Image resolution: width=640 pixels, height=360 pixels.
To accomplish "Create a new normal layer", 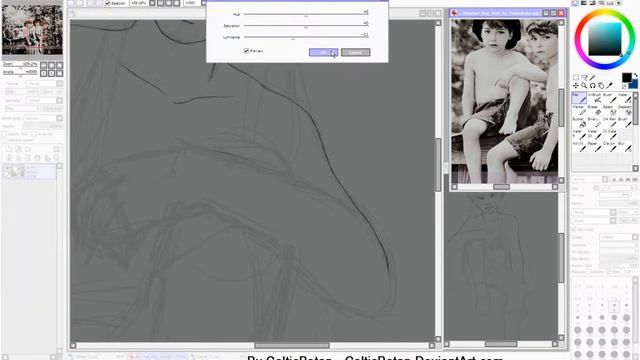I will coord(9,149).
